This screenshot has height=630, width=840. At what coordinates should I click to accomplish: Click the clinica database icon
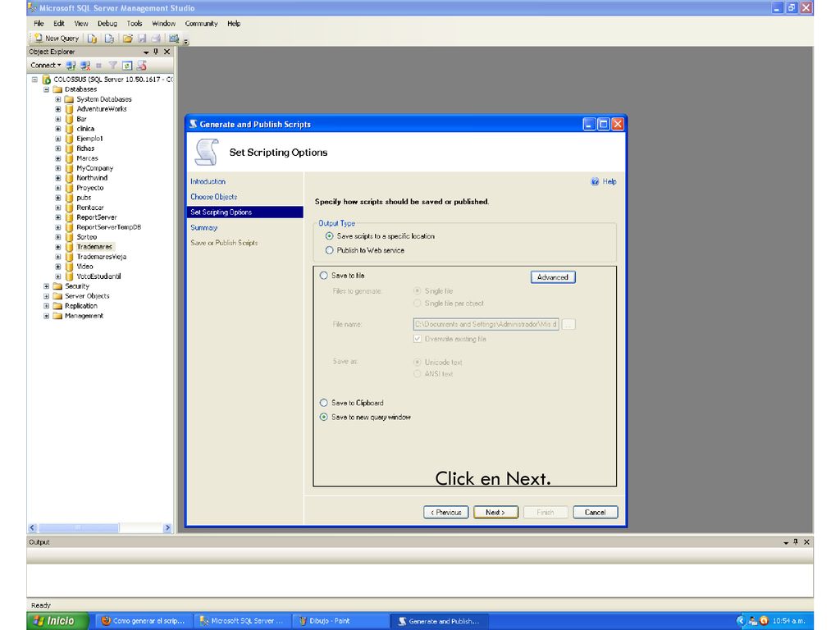click(x=69, y=129)
